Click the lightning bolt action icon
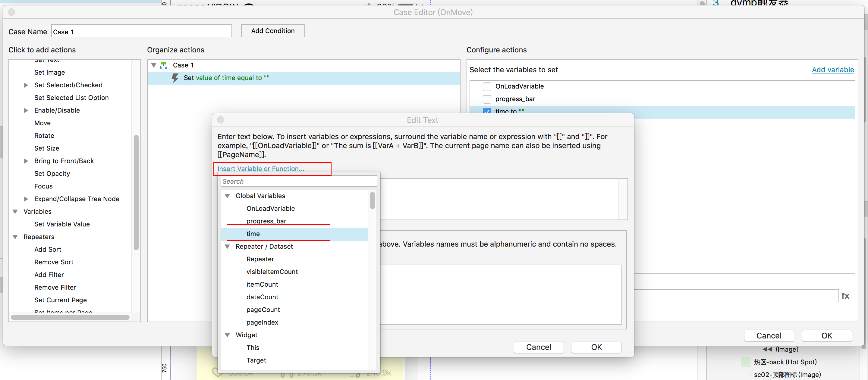The height and width of the screenshot is (380, 868). click(x=175, y=78)
